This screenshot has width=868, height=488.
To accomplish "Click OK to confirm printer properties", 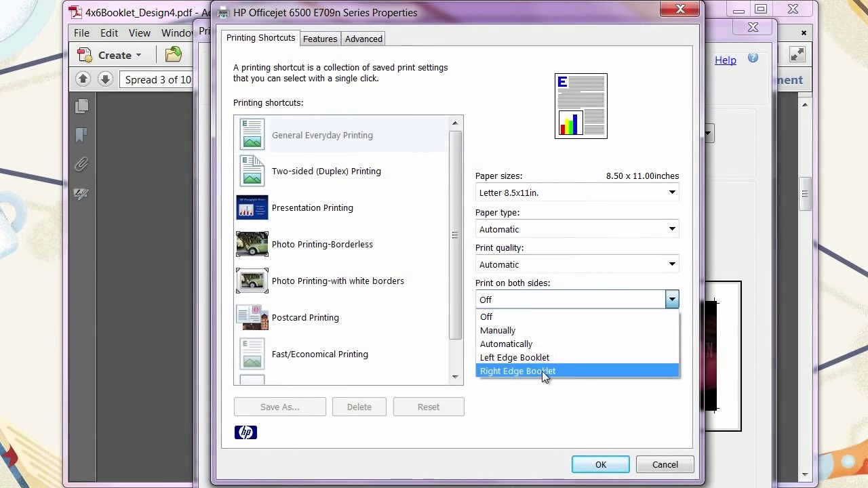I will coord(601,464).
